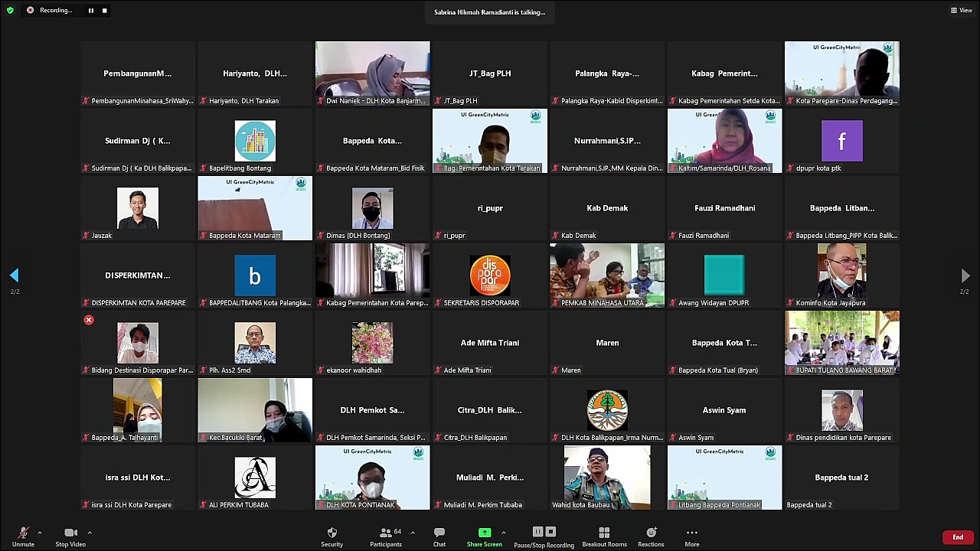The image size is (980, 551).
Task: Expand share options arrow beside Share Screen
Action: coord(503,533)
